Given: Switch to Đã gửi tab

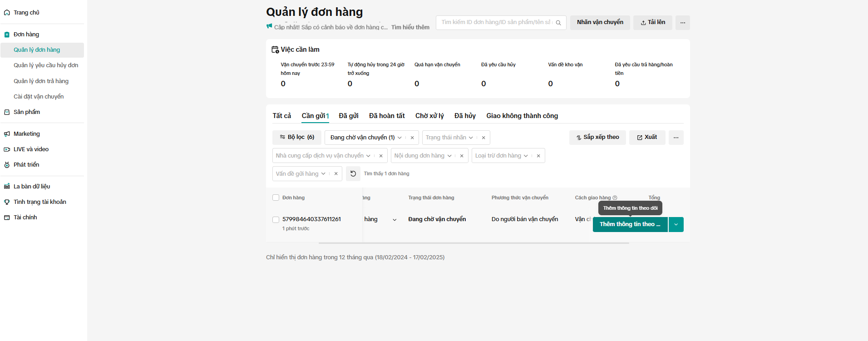Looking at the screenshot, I should (x=348, y=116).
